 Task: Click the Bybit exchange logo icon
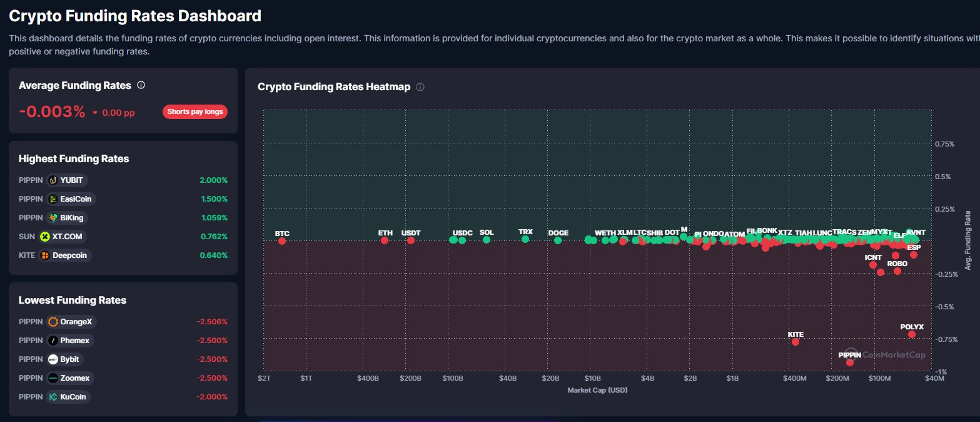point(54,359)
